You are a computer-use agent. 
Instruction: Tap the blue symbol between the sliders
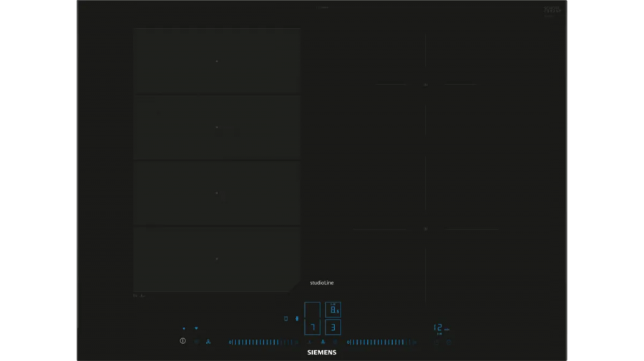pyautogui.click(x=323, y=342)
